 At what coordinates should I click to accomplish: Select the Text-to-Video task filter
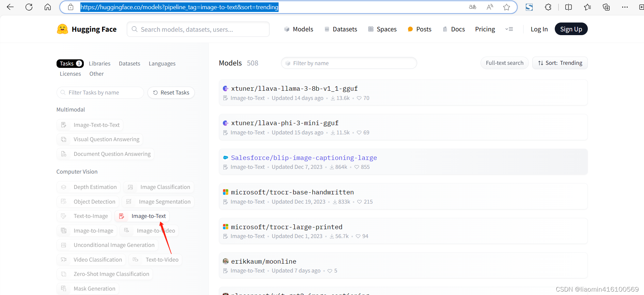155,260
